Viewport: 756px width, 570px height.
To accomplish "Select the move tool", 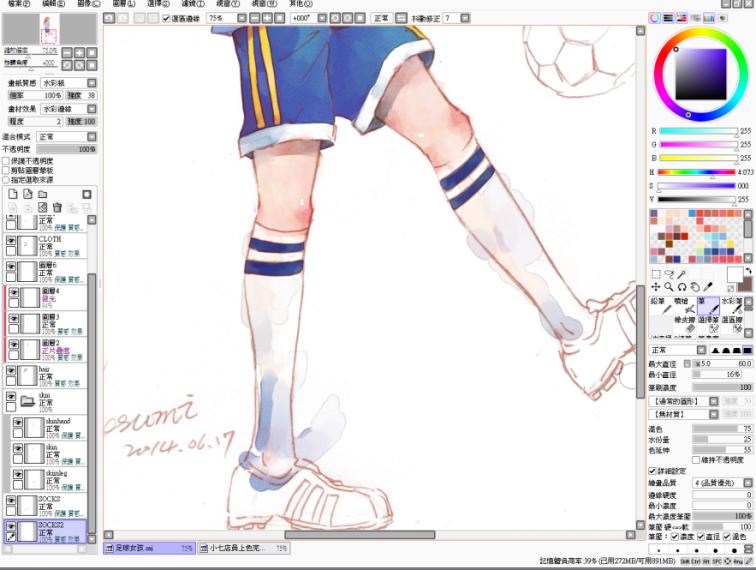I will (x=656, y=287).
